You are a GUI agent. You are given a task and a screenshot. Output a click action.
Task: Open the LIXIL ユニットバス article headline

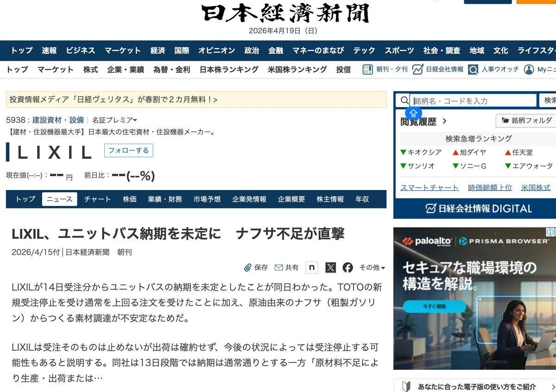[x=178, y=234]
